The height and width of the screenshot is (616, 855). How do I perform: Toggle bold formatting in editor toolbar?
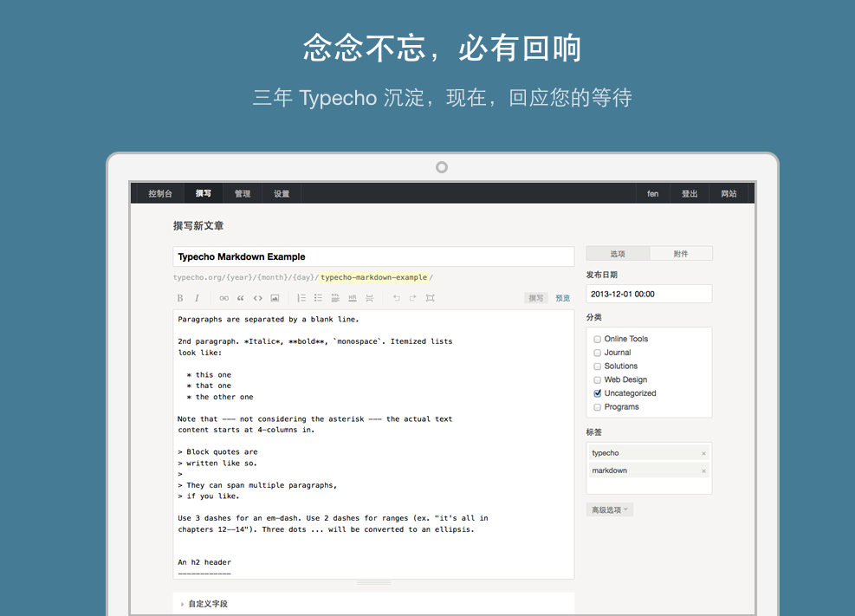pos(180,298)
